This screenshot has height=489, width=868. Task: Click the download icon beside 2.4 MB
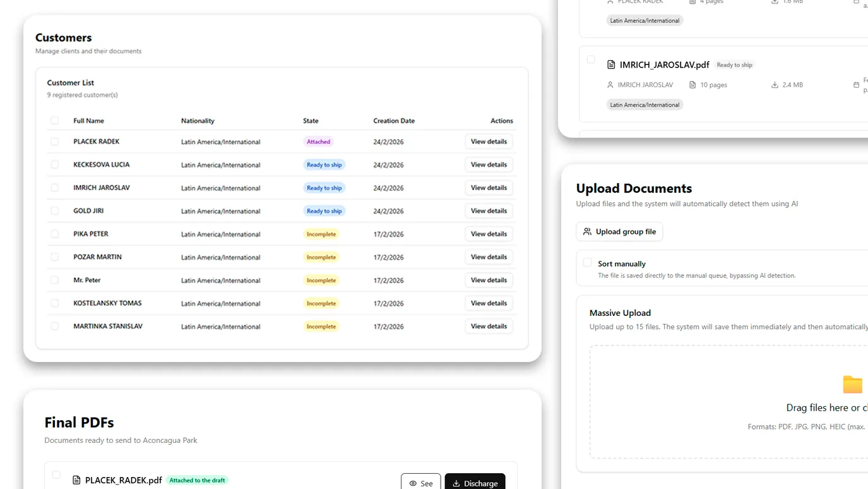coord(775,85)
